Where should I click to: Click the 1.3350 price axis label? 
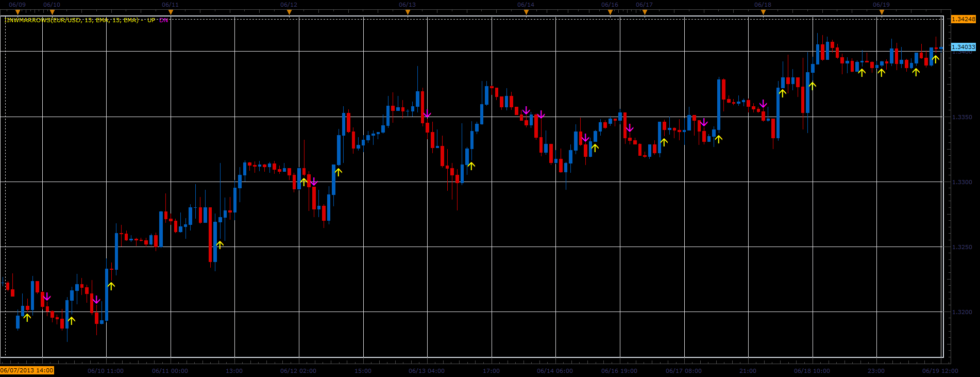[x=962, y=117]
